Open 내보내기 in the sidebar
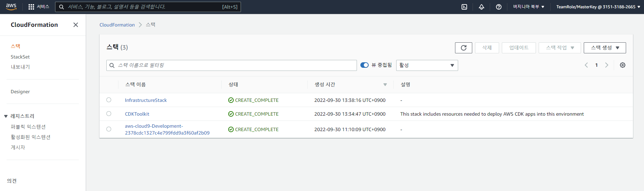The height and width of the screenshot is (191, 644). [x=20, y=67]
